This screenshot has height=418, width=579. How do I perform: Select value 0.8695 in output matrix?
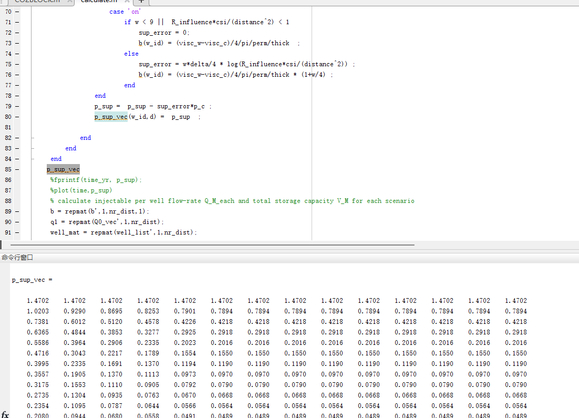(111, 311)
